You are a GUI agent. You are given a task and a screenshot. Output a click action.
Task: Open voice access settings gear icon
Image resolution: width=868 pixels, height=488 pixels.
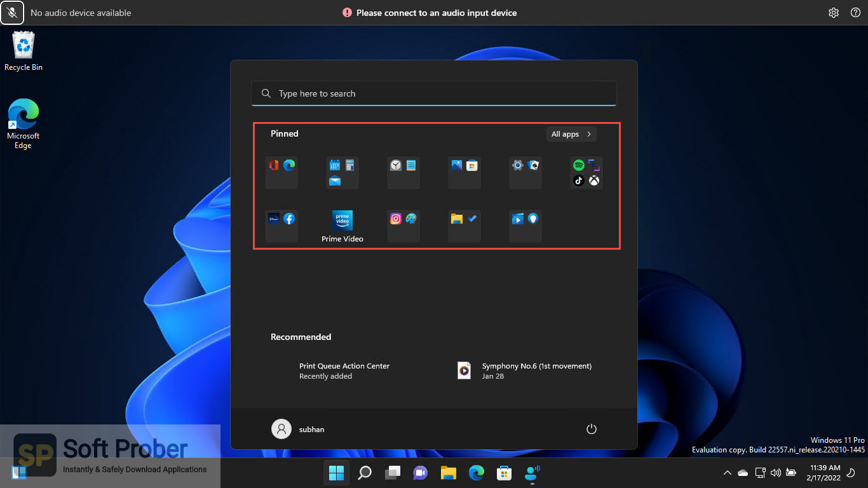pos(834,13)
